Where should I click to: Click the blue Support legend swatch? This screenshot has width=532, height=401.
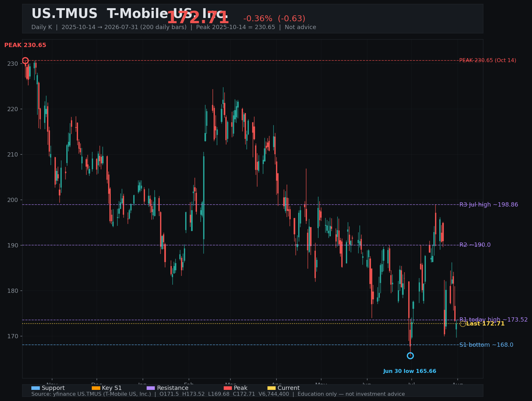click(36, 388)
